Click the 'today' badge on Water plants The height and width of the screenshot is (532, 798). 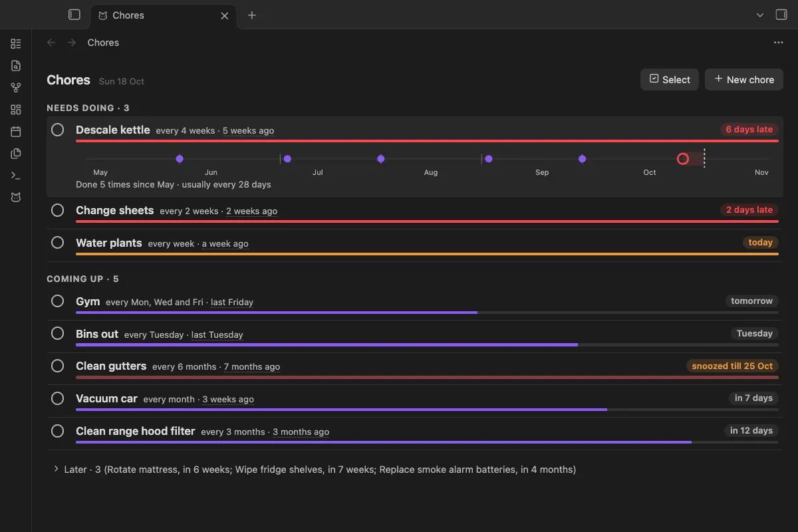click(x=760, y=242)
